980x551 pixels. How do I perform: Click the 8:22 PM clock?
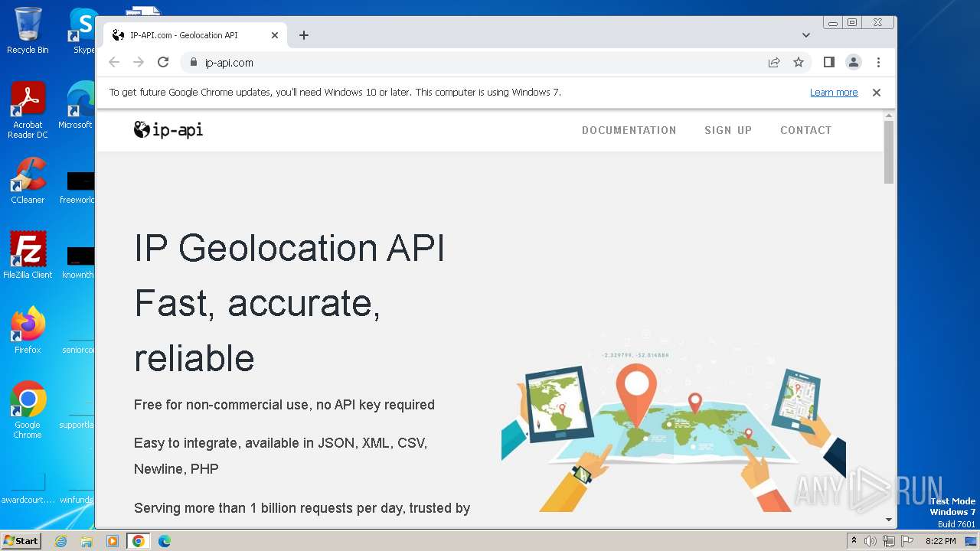pos(940,541)
